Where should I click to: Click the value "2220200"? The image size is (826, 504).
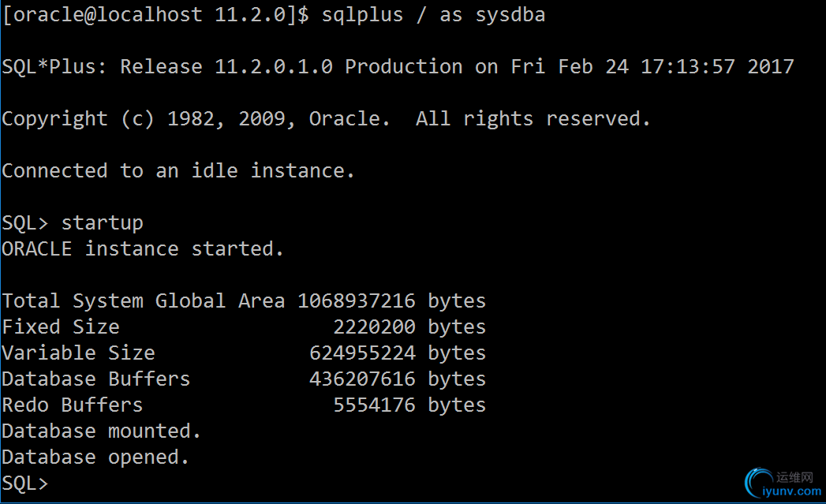coord(375,327)
